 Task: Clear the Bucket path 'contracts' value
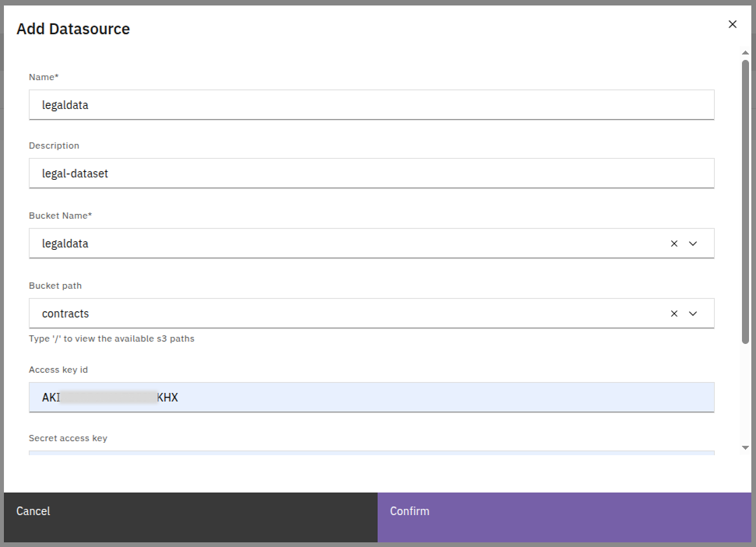click(674, 314)
